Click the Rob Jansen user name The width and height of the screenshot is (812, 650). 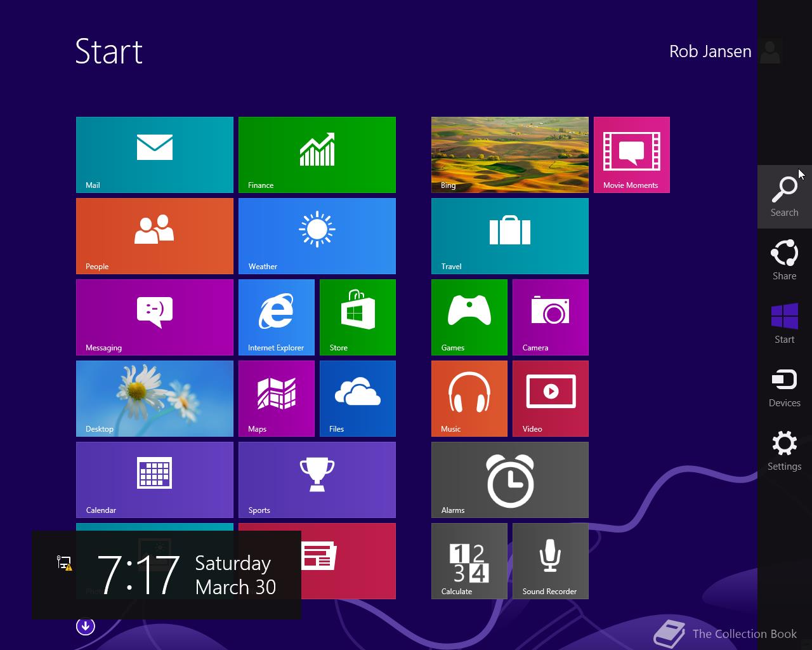(x=710, y=51)
